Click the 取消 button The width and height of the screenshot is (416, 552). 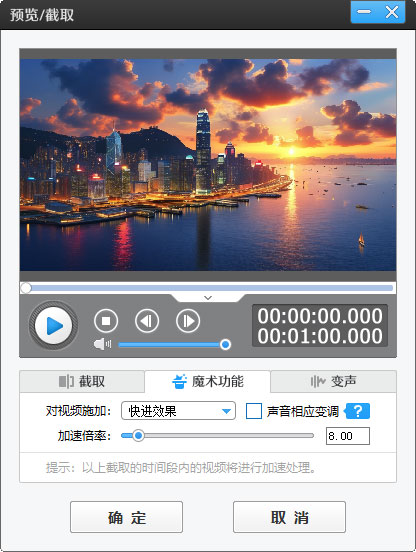point(289,517)
